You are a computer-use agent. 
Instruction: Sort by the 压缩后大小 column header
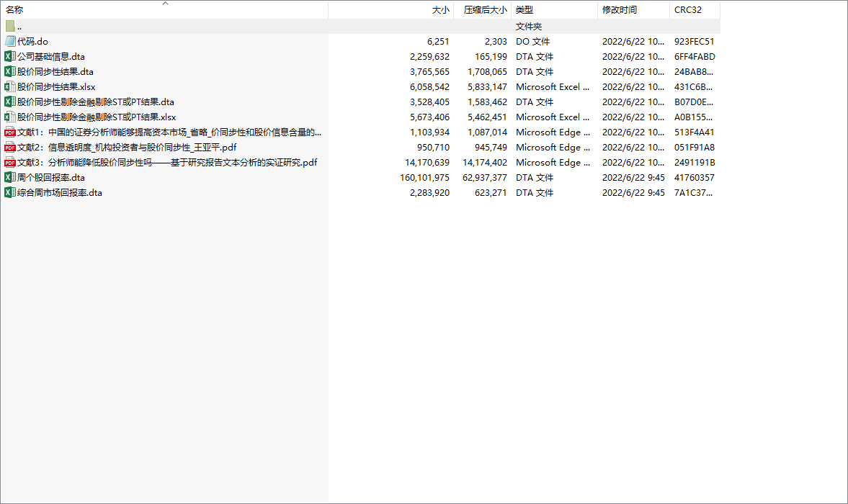point(483,10)
